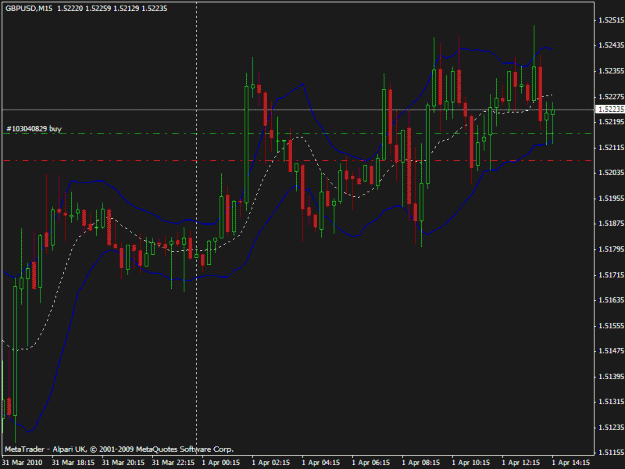
Task: Select the #103040829 buy order label
Action: [34, 128]
